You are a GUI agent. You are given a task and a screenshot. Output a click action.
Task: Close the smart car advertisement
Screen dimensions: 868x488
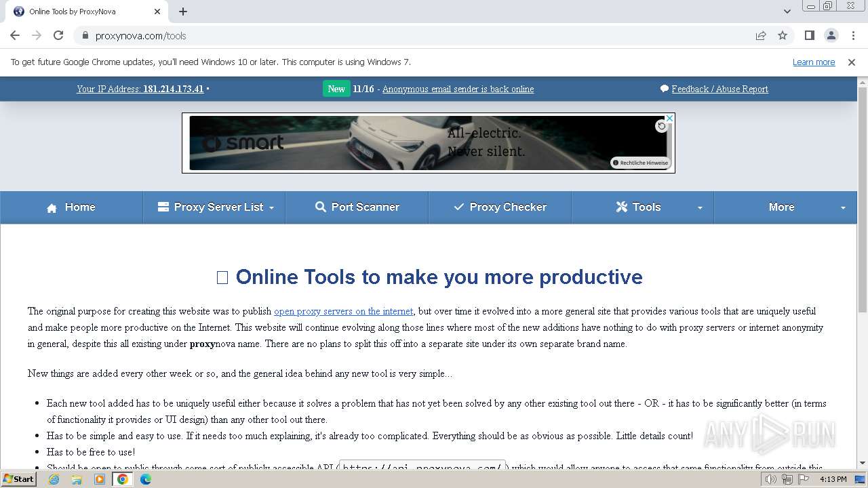coord(669,118)
